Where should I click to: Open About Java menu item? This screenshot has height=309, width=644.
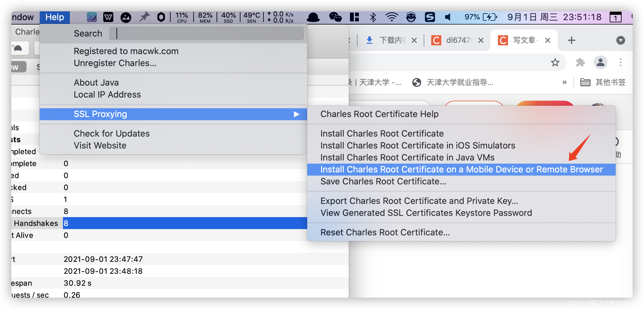point(96,82)
